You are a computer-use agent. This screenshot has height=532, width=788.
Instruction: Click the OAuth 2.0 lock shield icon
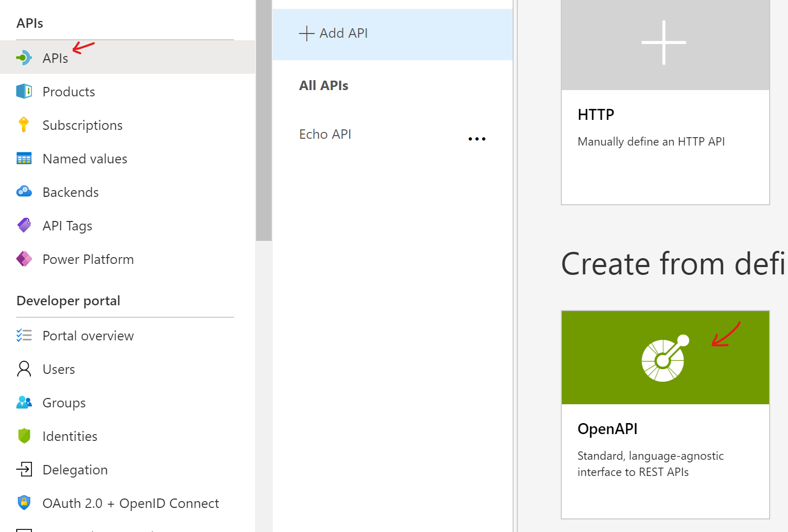pyautogui.click(x=24, y=503)
